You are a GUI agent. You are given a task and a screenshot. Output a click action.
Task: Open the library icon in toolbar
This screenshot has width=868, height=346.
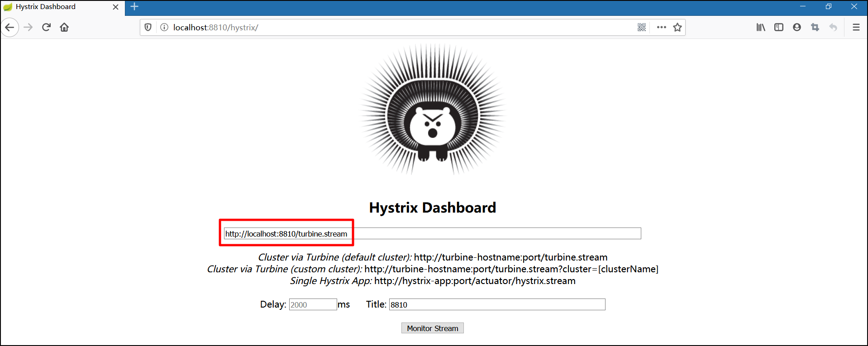click(x=761, y=28)
